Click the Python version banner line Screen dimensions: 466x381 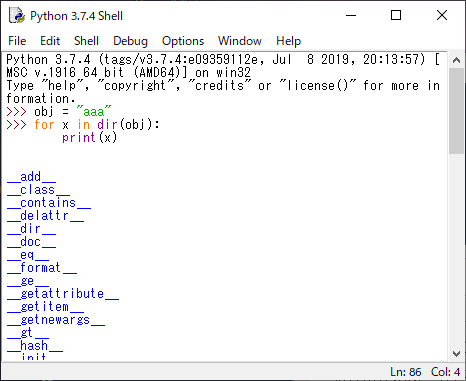click(223, 60)
